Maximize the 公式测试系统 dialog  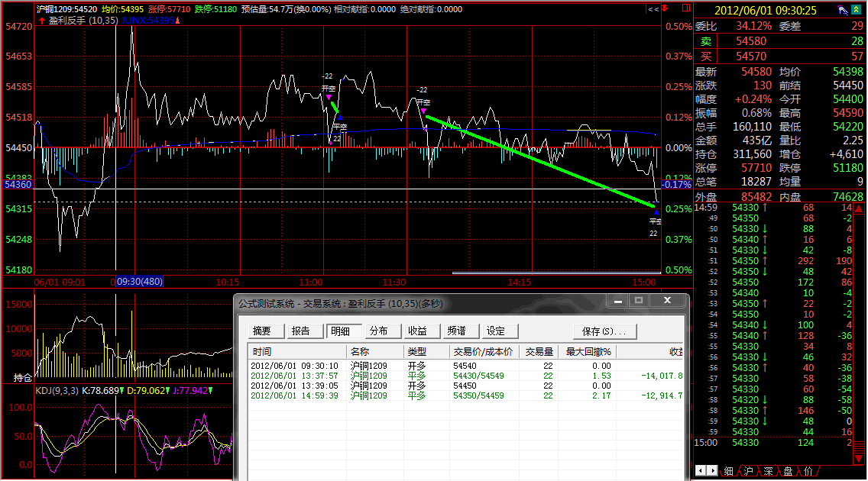pos(638,301)
